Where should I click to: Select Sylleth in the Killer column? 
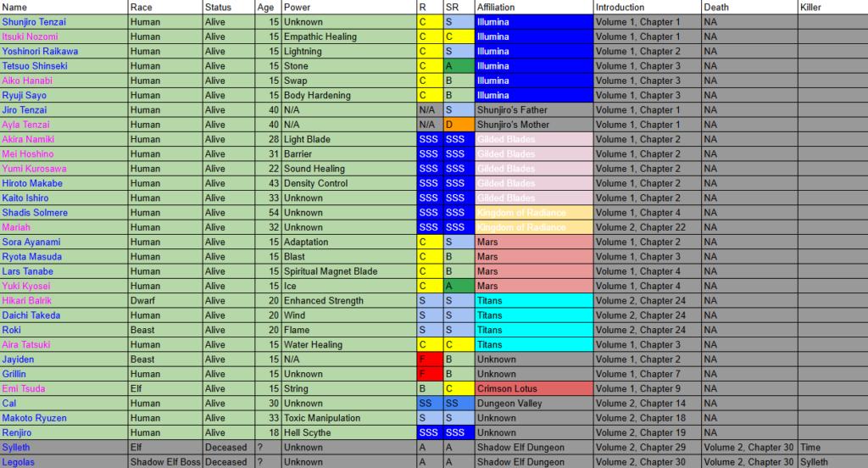coord(814,462)
